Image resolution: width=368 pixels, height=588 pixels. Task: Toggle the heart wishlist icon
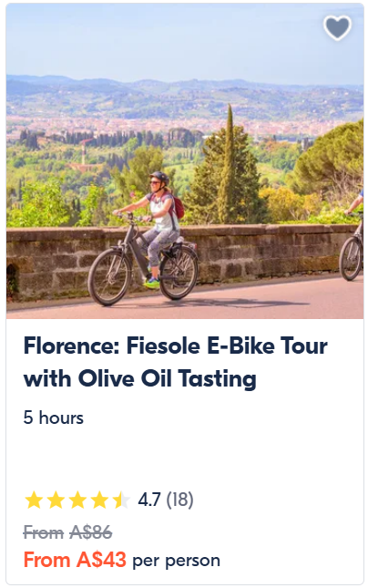[x=337, y=27]
